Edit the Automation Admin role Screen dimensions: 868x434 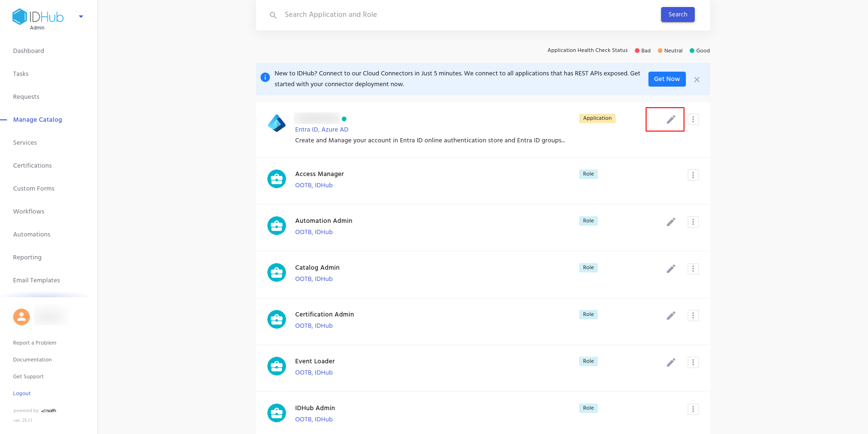(x=670, y=222)
